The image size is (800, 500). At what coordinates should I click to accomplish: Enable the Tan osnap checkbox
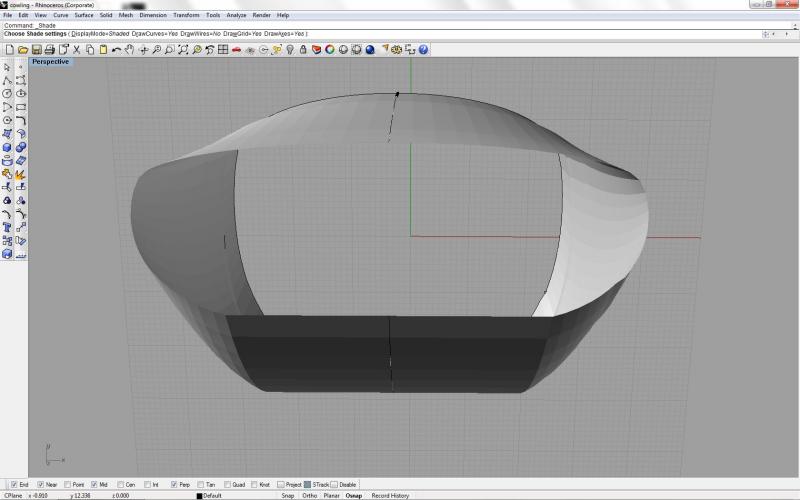(201, 485)
